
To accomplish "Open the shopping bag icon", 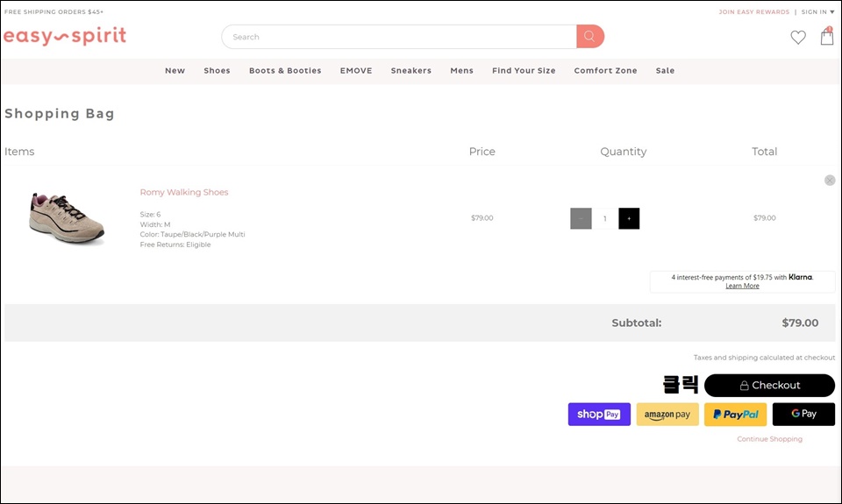I will coord(827,36).
